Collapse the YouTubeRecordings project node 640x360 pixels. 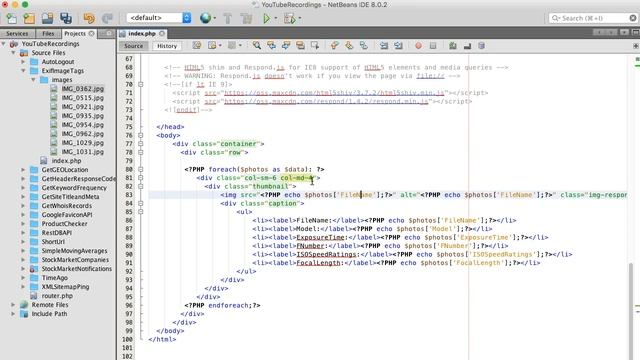tap(4, 44)
